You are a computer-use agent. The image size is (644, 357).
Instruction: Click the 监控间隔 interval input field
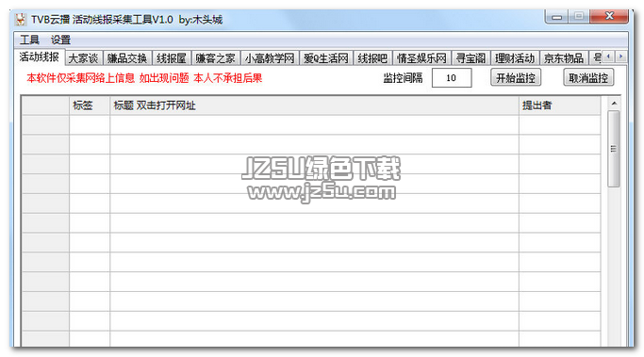(x=452, y=78)
